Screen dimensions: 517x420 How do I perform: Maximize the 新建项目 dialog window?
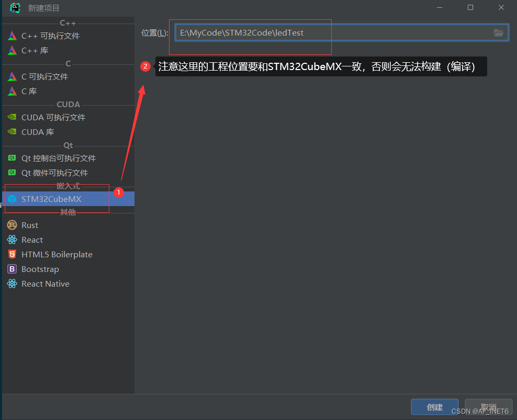[470, 7]
